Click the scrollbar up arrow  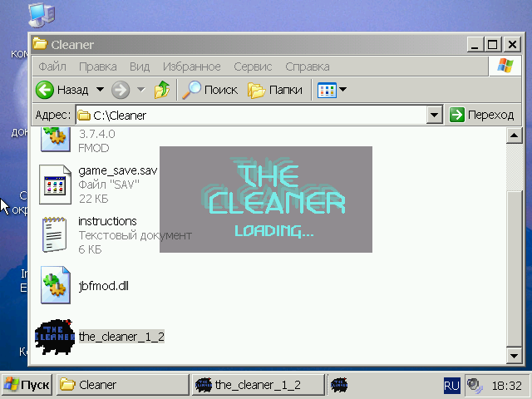tap(514, 135)
